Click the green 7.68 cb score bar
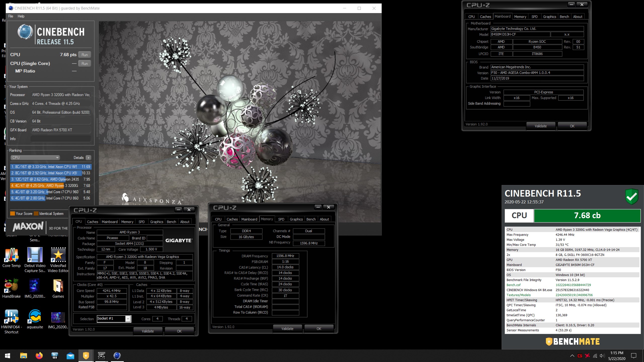Viewport: 644px width, 362px height. [x=587, y=215]
